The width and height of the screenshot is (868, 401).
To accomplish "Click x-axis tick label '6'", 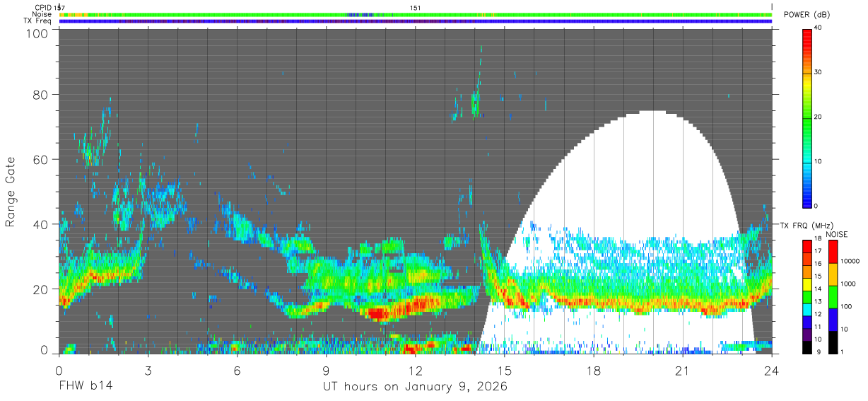I will [x=237, y=371].
